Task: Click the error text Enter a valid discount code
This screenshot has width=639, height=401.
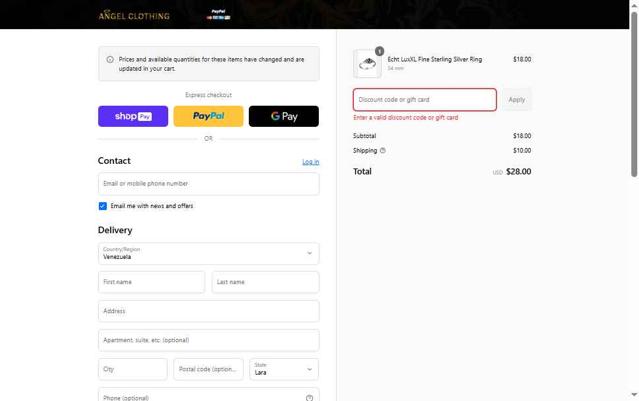Action: (x=405, y=117)
